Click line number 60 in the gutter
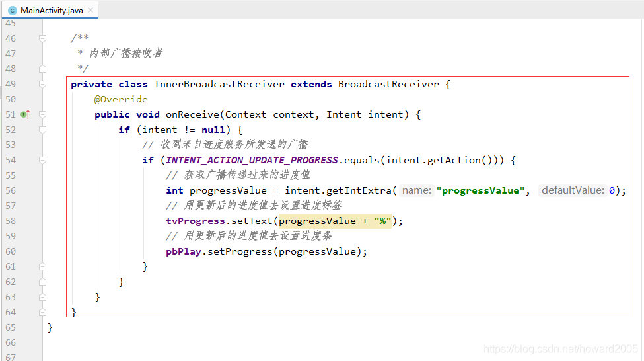The height and width of the screenshot is (361, 644). [11, 251]
